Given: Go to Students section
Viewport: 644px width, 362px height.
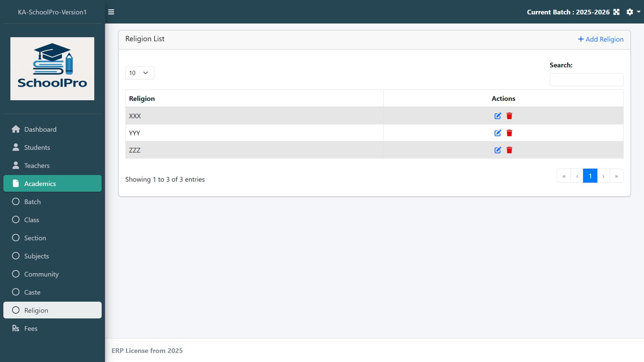Looking at the screenshot, I should 37,147.
